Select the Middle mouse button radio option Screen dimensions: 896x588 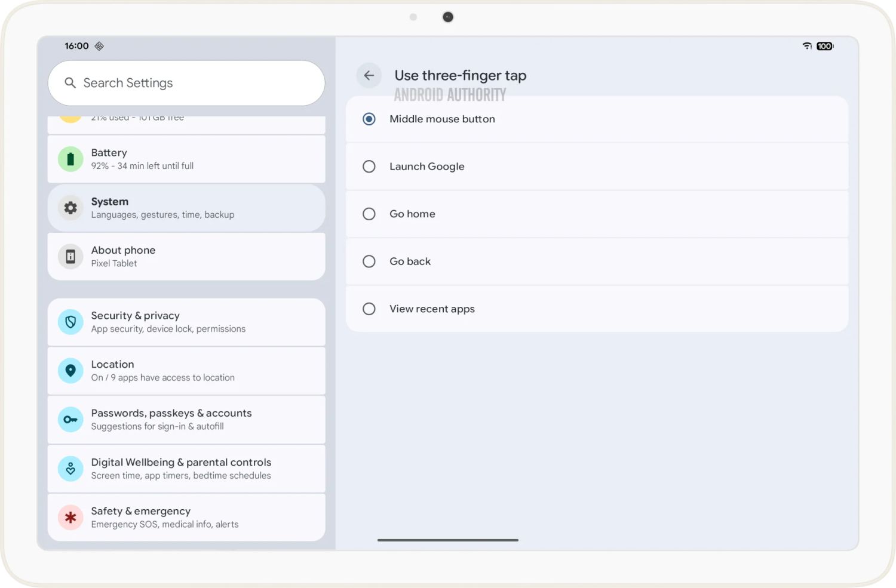pos(369,119)
